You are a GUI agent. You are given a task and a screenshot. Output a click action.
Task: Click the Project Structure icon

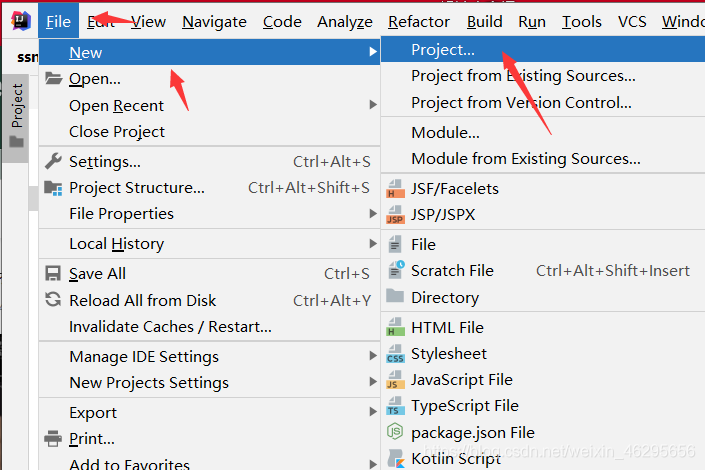pyautogui.click(x=54, y=188)
